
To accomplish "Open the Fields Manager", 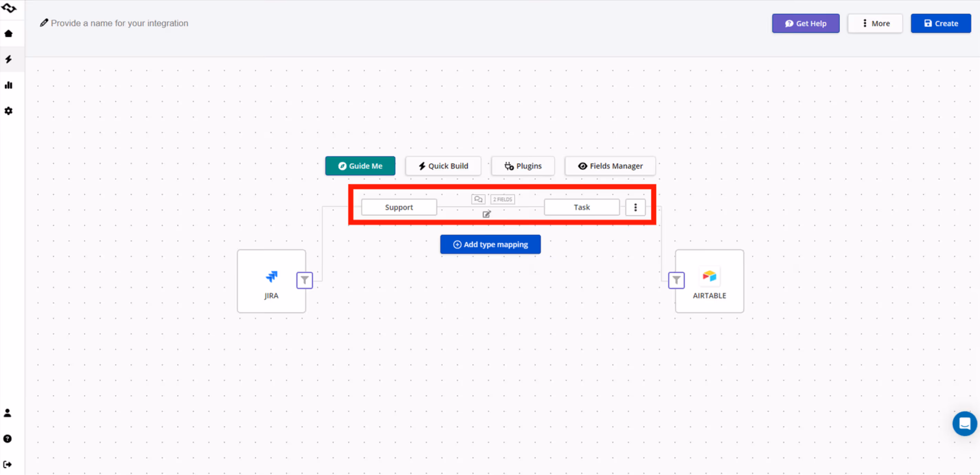I will [x=610, y=166].
